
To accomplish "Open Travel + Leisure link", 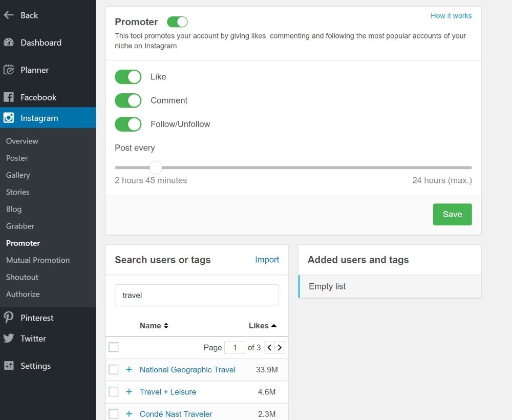I will tap(168, 392).
